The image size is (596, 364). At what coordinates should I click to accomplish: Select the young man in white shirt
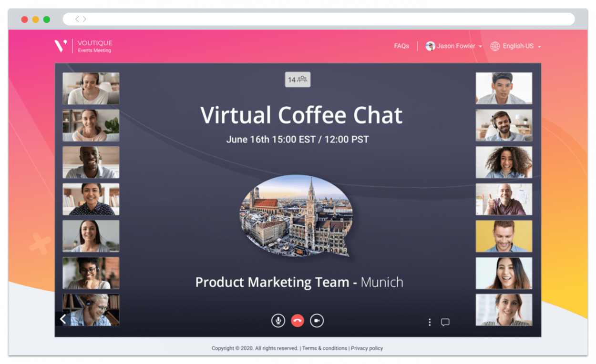tap(504, 88)
